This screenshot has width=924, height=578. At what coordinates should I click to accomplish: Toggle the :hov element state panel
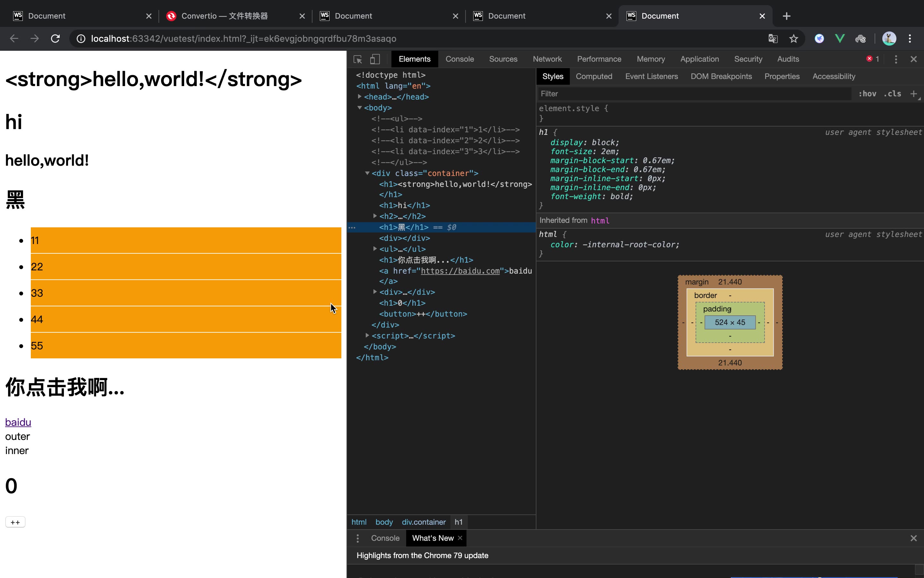click(867, 94)
